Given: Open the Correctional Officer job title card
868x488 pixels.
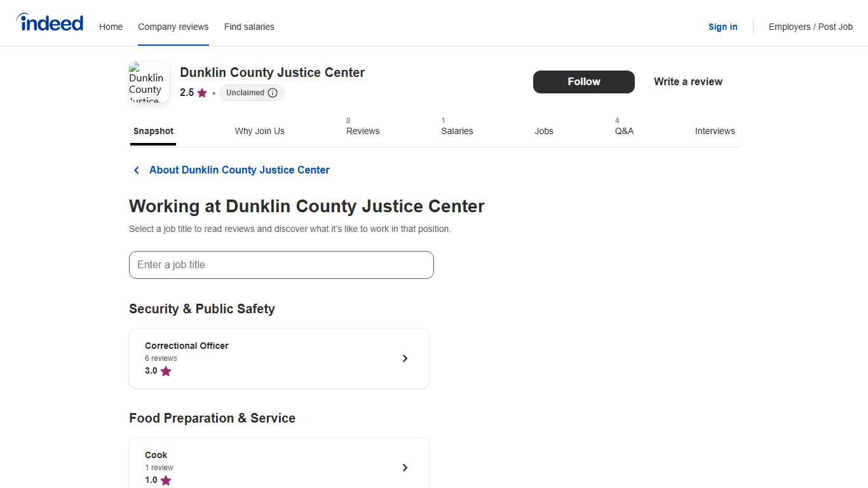Looking at the screenshot, I should [279, 358].
